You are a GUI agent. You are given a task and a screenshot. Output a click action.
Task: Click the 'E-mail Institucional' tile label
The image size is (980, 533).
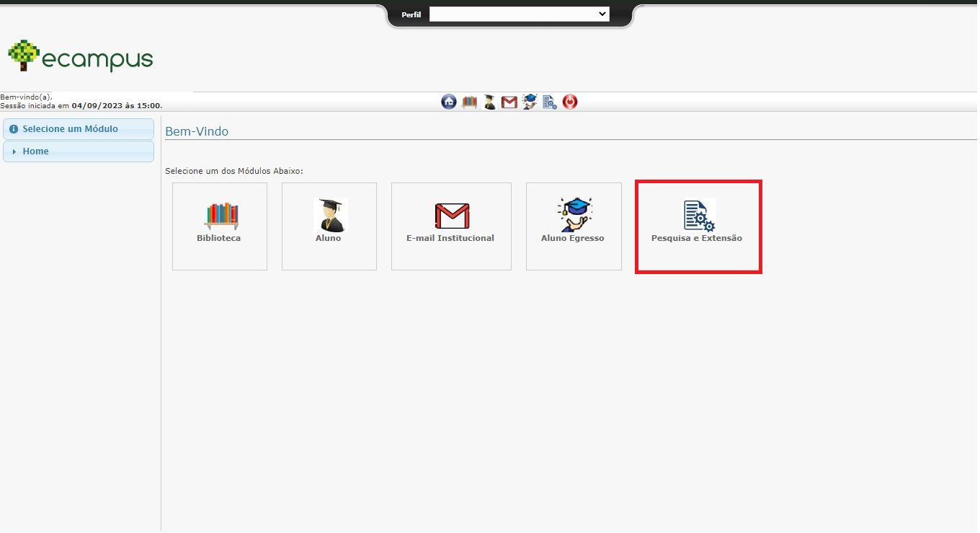point(450,238)
